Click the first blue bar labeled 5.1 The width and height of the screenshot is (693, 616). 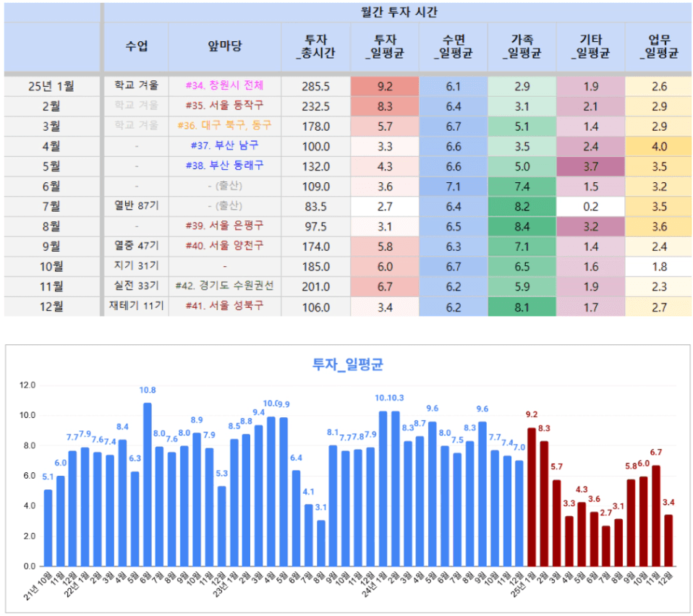pos(48,528)
